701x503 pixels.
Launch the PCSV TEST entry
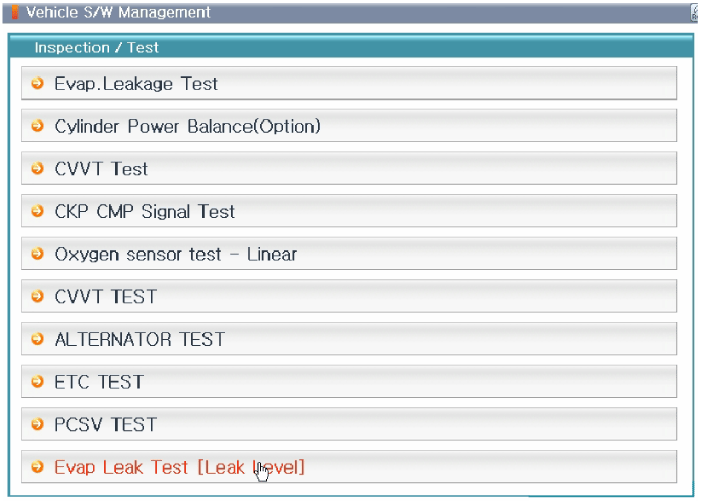tap(105, 424)
